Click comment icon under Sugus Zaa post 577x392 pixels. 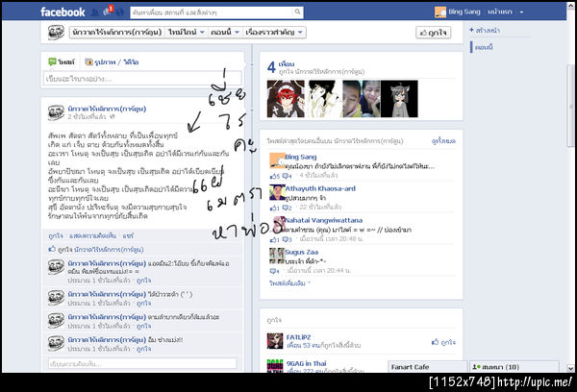pos(273,271)
